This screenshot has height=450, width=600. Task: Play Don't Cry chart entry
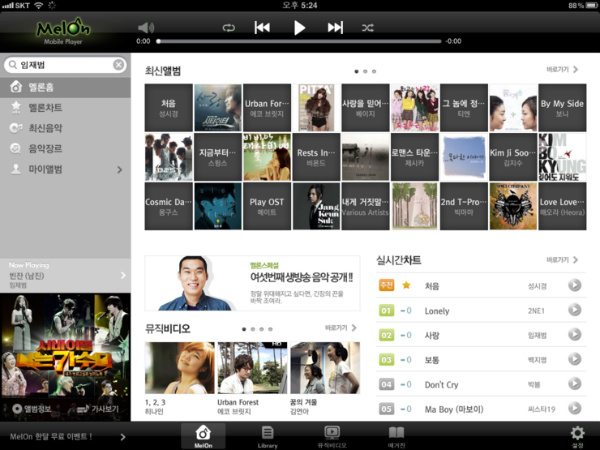coord(574,384)
